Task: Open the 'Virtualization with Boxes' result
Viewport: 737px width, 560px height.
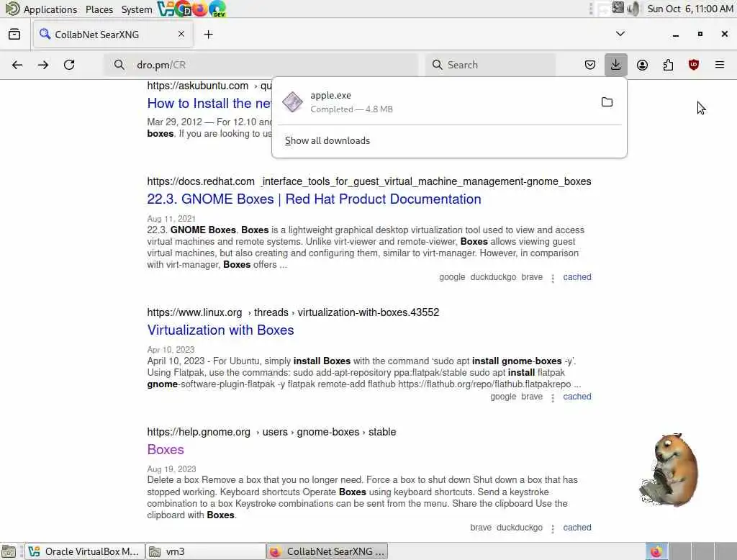Action: pyautogui.click(x=220, y=330)
